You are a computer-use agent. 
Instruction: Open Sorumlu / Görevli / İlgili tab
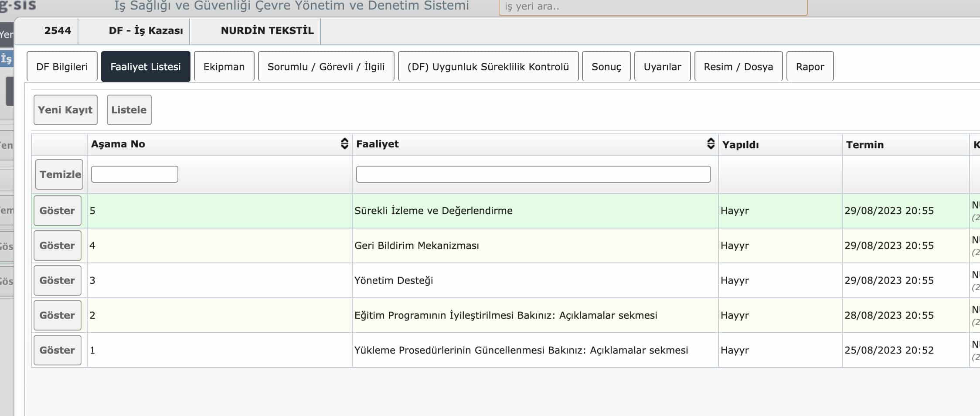[x=326, y=67]
